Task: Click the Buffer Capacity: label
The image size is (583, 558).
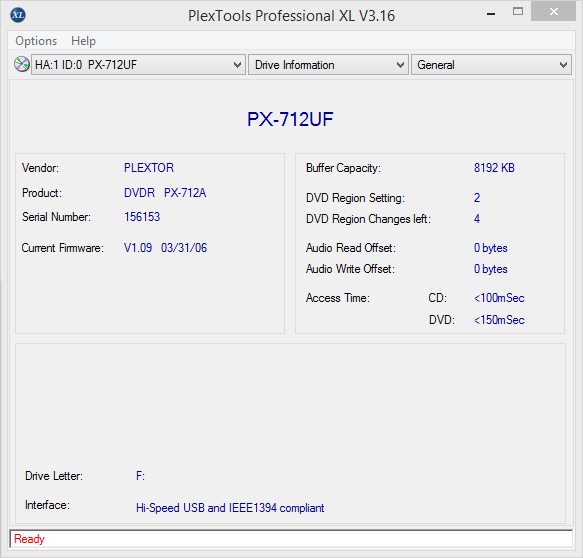Action: pyautogui.click(x=343, y=168)
